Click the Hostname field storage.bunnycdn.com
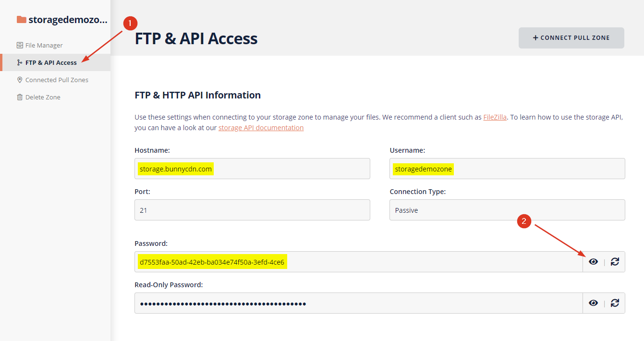The width and height of the screenshot is (644, 341). pos(252,169)
